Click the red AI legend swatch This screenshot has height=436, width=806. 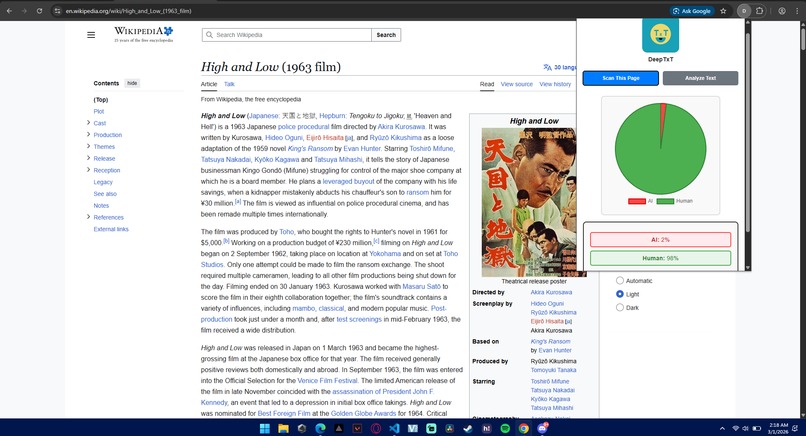636,201
